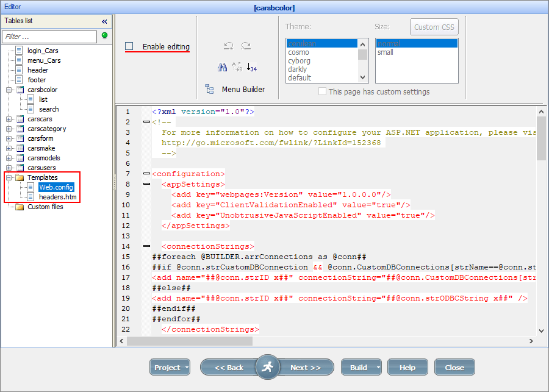Collapse the Tables list using the double-chevron icon

point(104,20)
